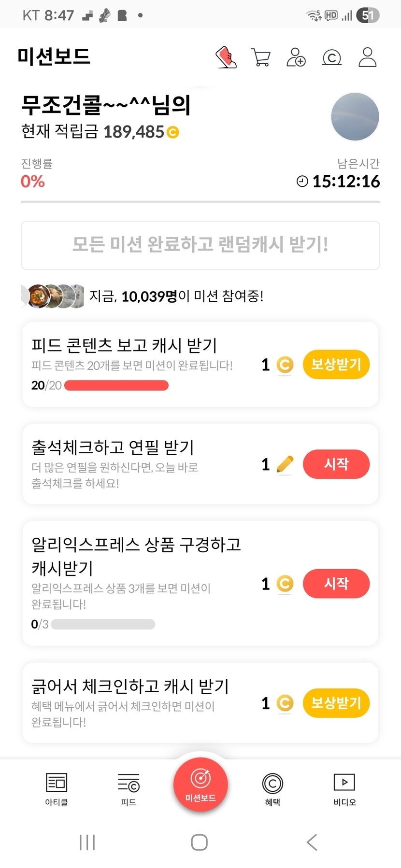Claim reward for feed contents mission

click(x=336, y=364)
